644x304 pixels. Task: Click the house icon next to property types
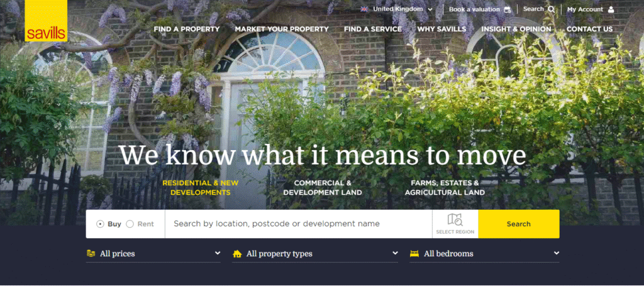(x=237, y=254)
